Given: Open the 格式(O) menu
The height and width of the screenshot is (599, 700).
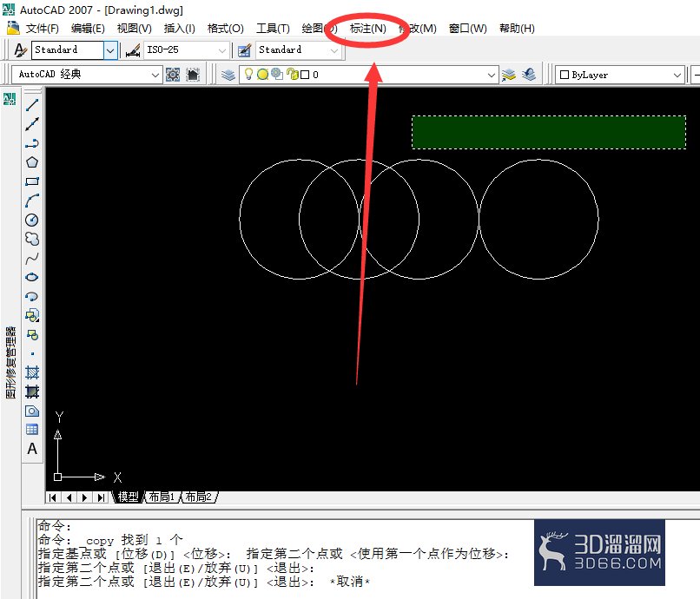Looking at the screenshot, I should (226, 29).
